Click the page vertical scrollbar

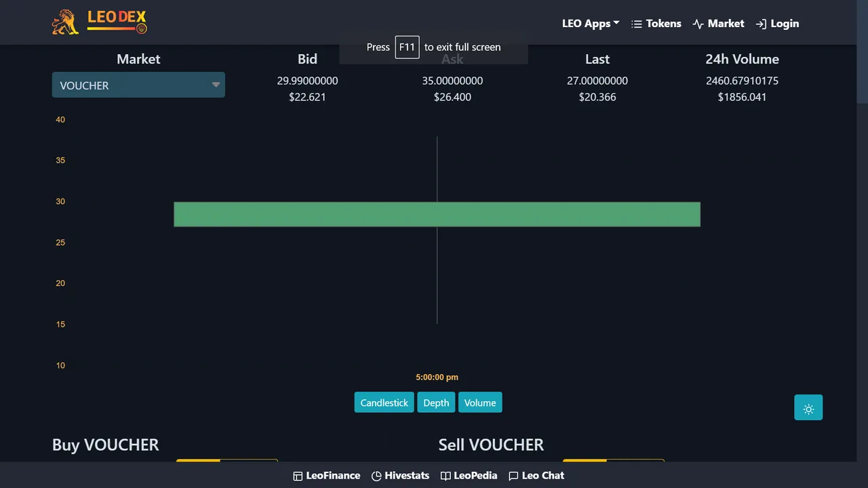pos(862,52)
